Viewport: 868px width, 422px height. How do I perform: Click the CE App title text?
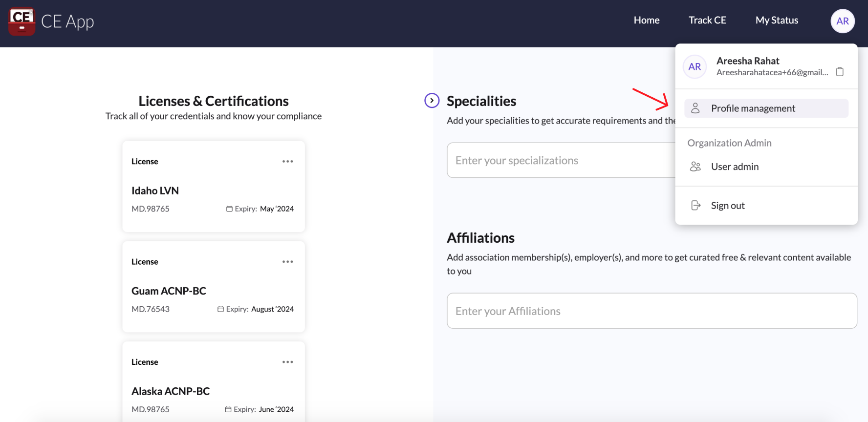(67, 21)
